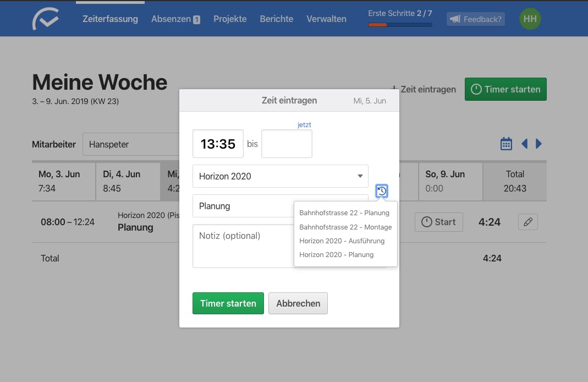588x382 pixels.
Task: Select Horizon 2020 - Planung entry
Action: click(337, 255)
